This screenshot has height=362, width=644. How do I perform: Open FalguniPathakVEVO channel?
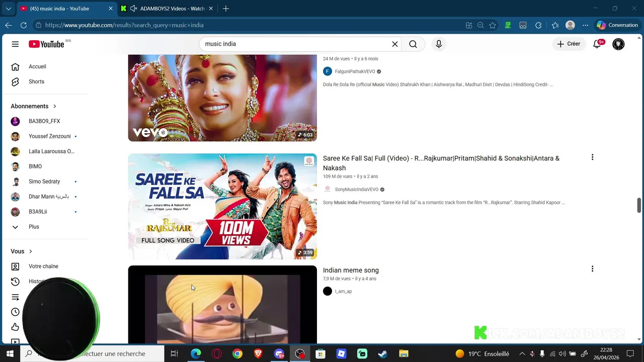pos(355,71)
